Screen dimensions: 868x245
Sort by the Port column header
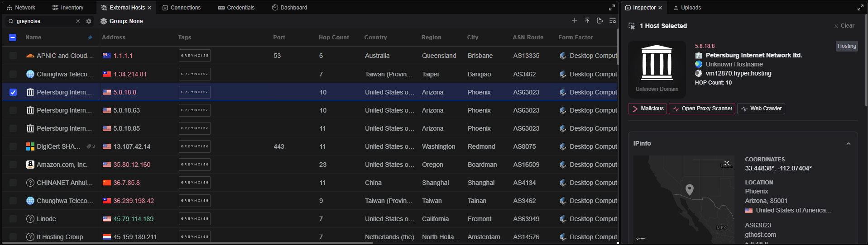click(x=279, y=38)
